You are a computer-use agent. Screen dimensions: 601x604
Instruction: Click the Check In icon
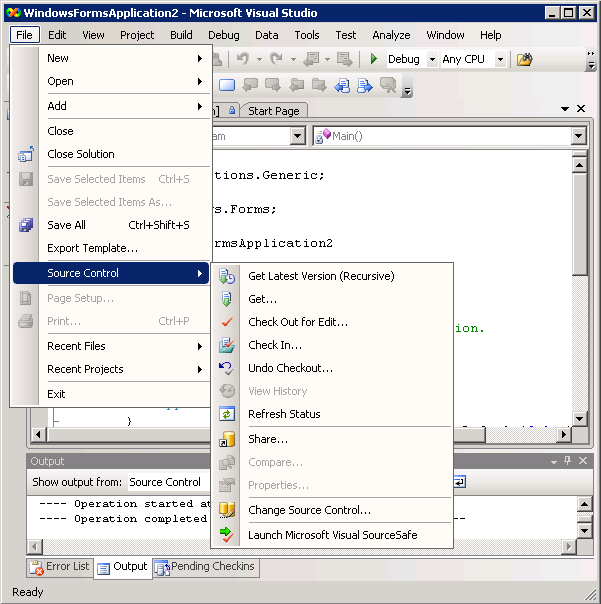(227, 345)
